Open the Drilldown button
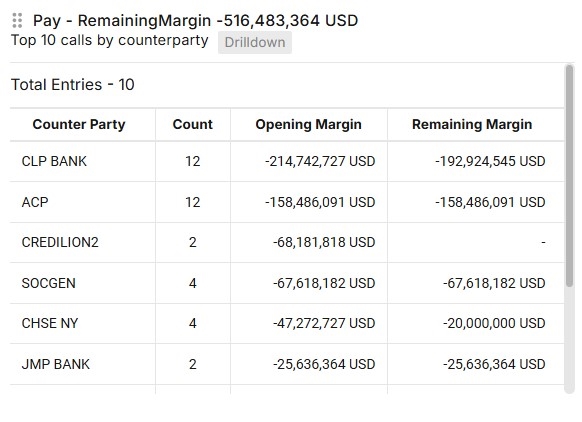The image size is (582, 422). coord(255,42)
